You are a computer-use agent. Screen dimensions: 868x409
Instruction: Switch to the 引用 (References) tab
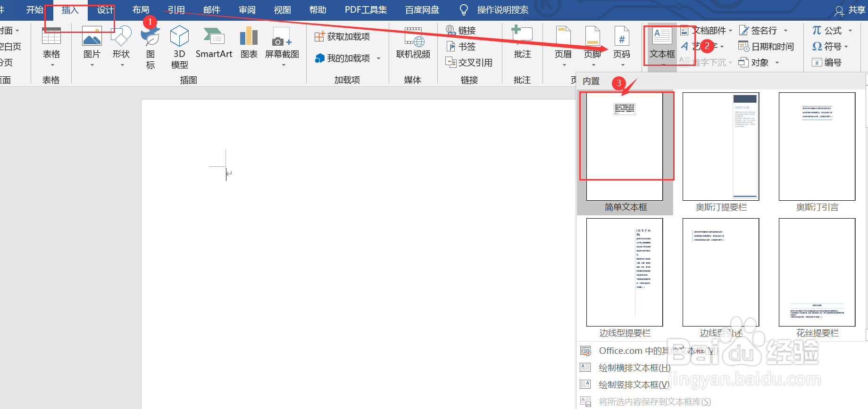click(x=176, y=10)
